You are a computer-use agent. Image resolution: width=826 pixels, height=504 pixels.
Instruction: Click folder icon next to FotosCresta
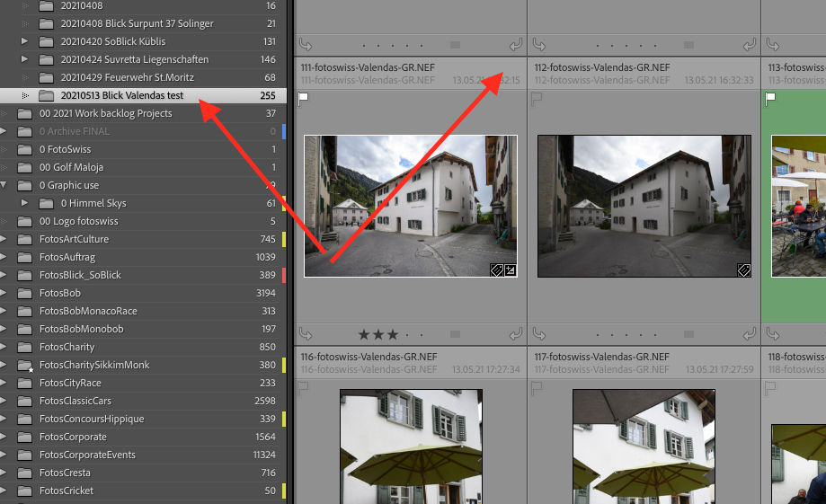tap(25, 473)
